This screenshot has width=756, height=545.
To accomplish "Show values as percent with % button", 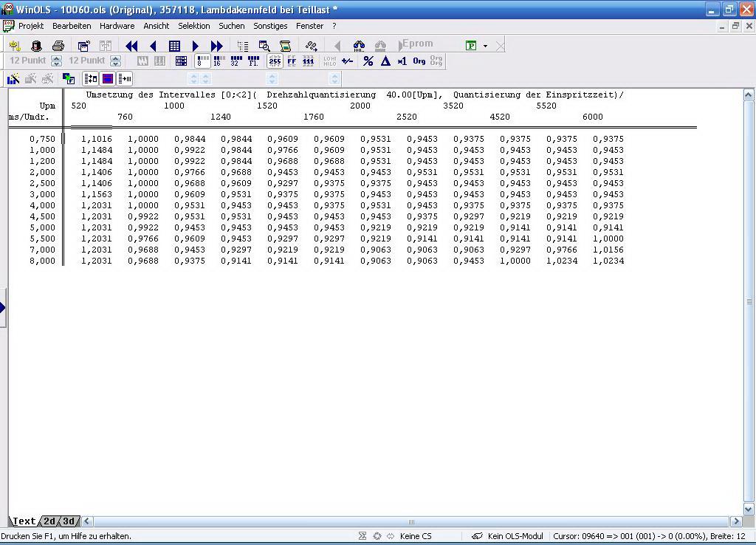I will [x=368, y=61].
